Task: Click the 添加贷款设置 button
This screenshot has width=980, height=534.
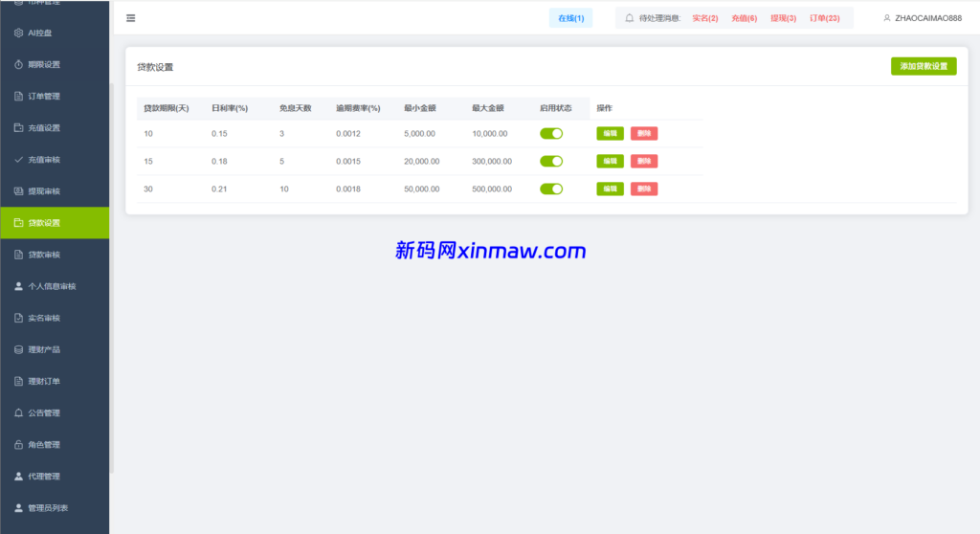Action: (x=924, y=66)
